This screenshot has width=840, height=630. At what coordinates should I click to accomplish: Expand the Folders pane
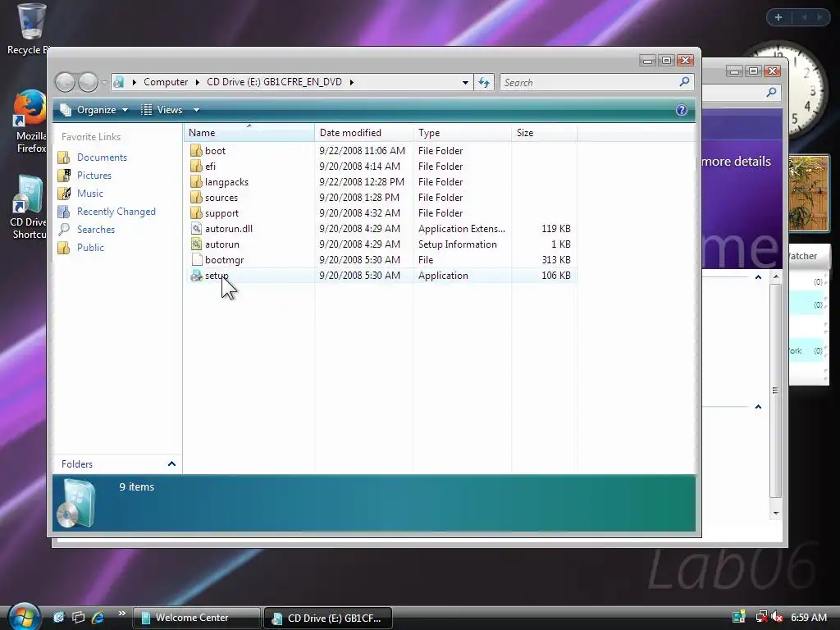(171, 464)
